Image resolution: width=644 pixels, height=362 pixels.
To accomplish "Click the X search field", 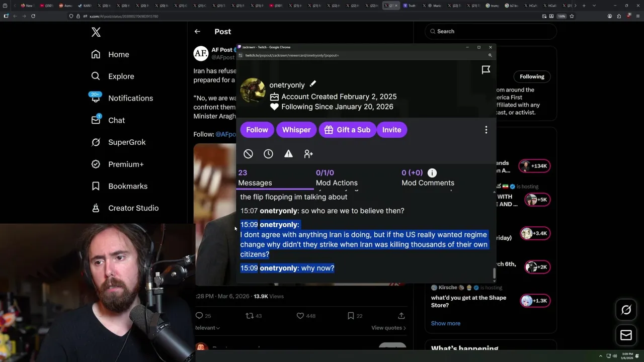I will (491, 31).
